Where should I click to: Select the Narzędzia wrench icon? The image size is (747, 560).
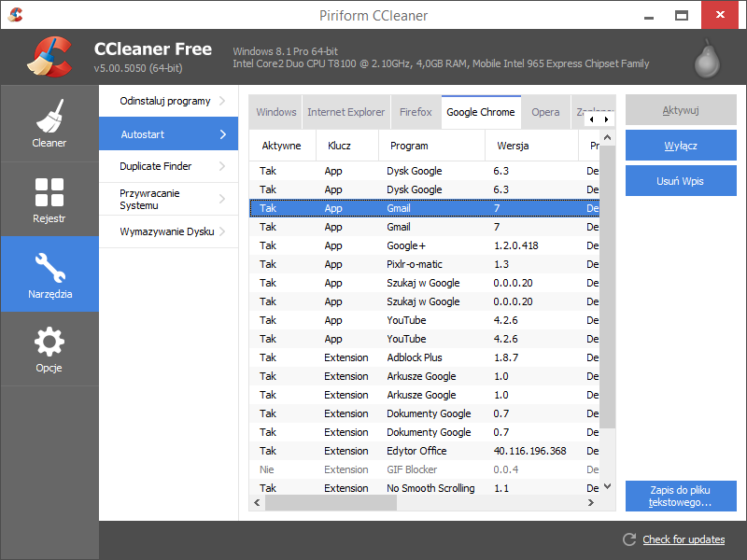click(x=49, y=267)
